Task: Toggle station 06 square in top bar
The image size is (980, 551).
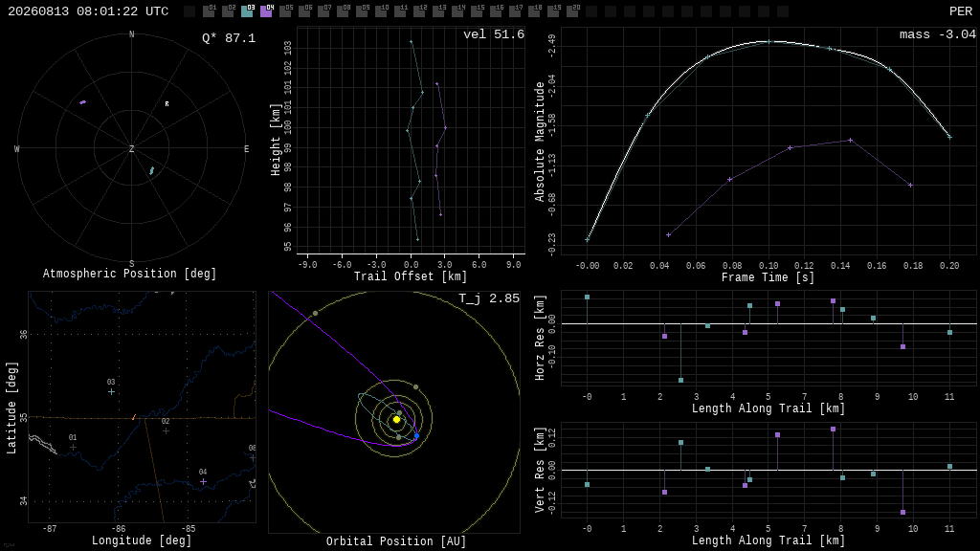Action: pyautogui.click(x=304, y=11)
